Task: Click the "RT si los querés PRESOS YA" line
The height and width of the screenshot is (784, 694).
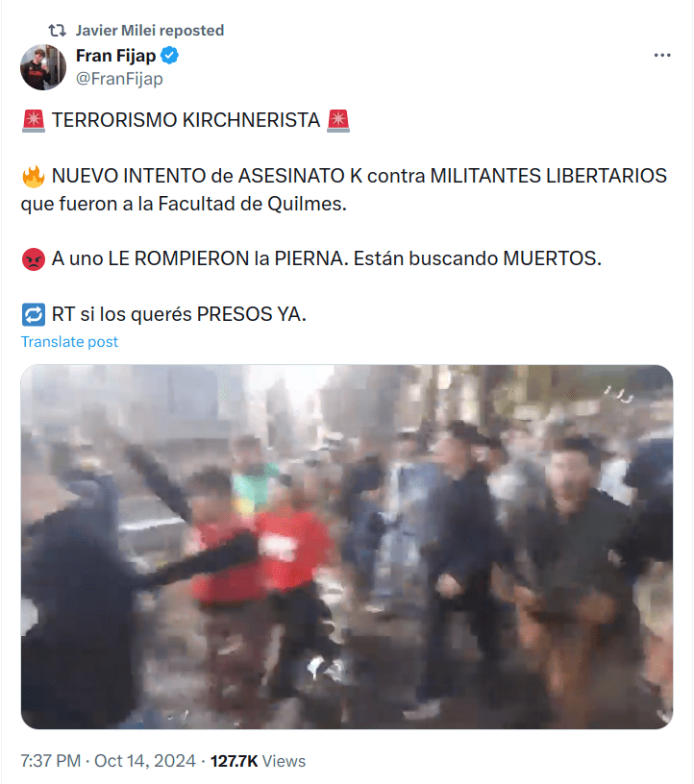Action: pyautogui.click(x=179, y=314)
